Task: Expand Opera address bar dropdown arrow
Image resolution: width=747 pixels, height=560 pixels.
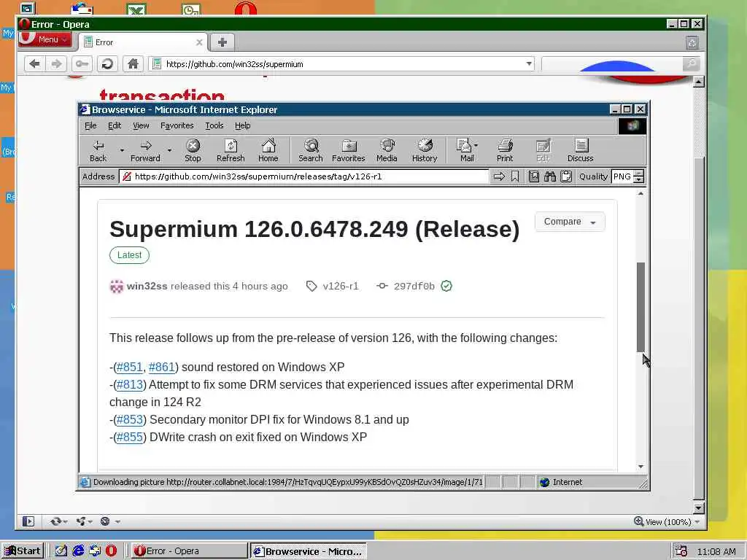Action: tap(529, 64)
